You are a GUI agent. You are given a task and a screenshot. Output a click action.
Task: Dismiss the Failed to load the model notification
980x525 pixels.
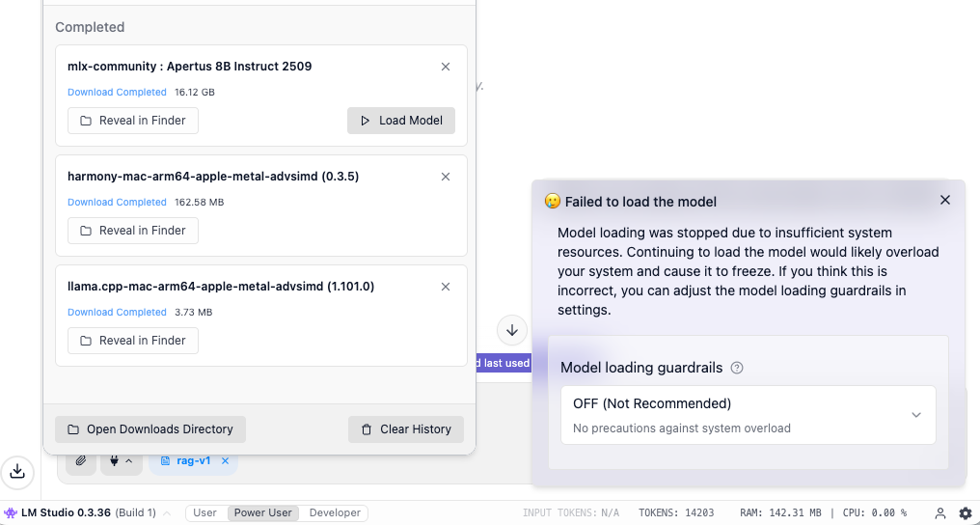945,200
